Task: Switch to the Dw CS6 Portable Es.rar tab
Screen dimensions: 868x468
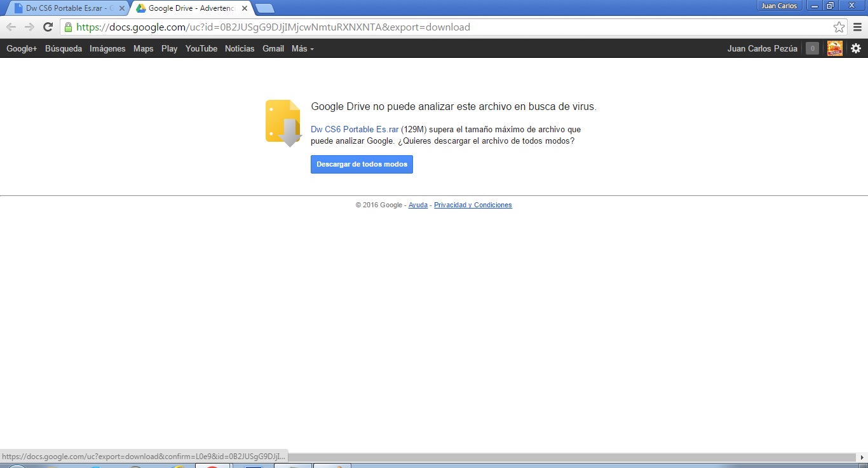Action: (x=68, y=8)
